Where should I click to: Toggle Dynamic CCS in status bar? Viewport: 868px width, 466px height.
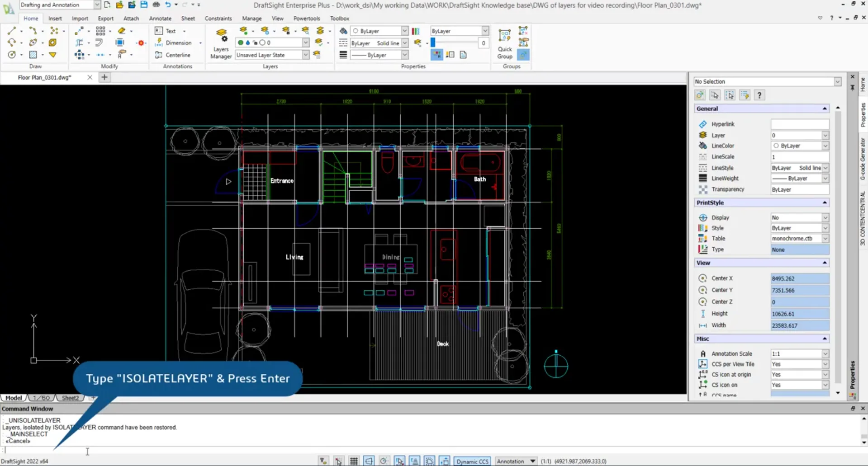(x=472, y=461)
